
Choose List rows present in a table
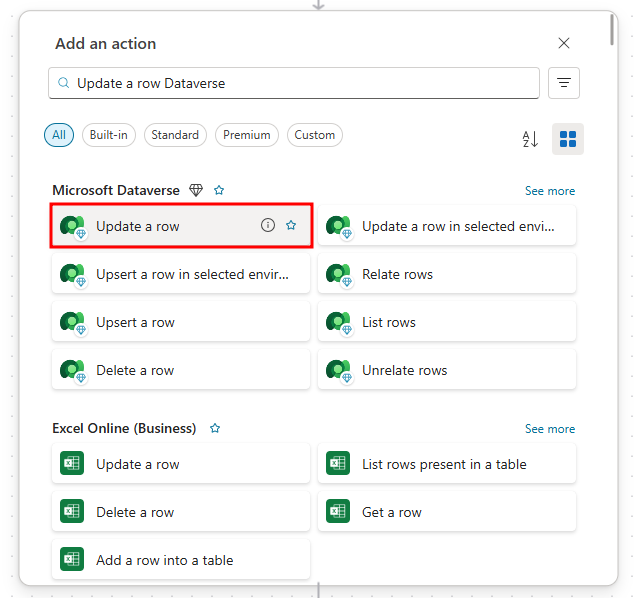point(447,463)
